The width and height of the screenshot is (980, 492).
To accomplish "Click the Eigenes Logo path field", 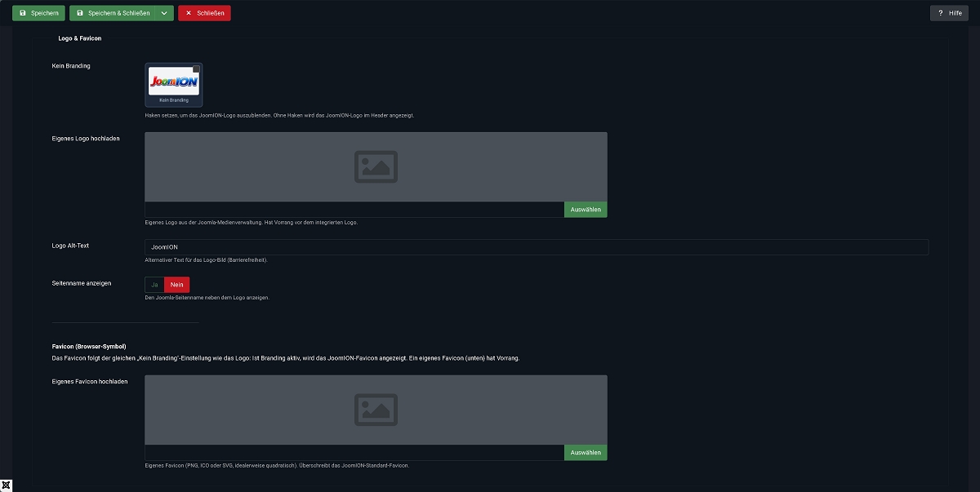I will click(x=354, y=210).
